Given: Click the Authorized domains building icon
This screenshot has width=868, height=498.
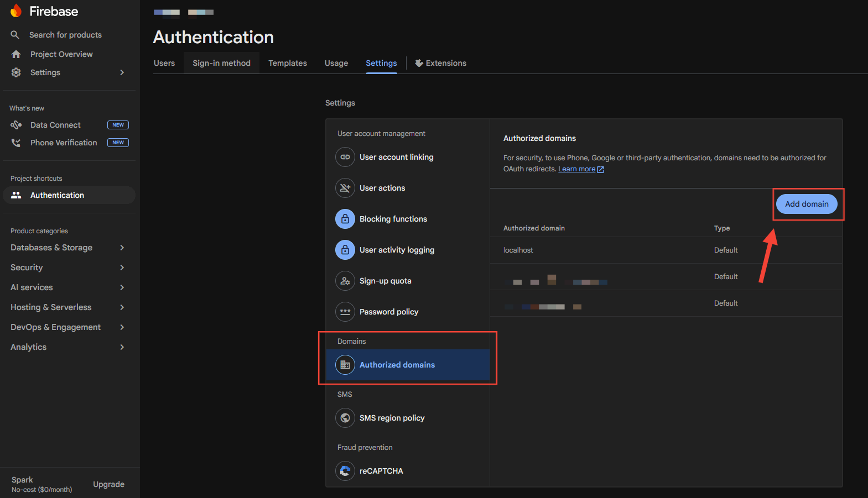Looking at the screenshot, I should click(x=345, y=365).
